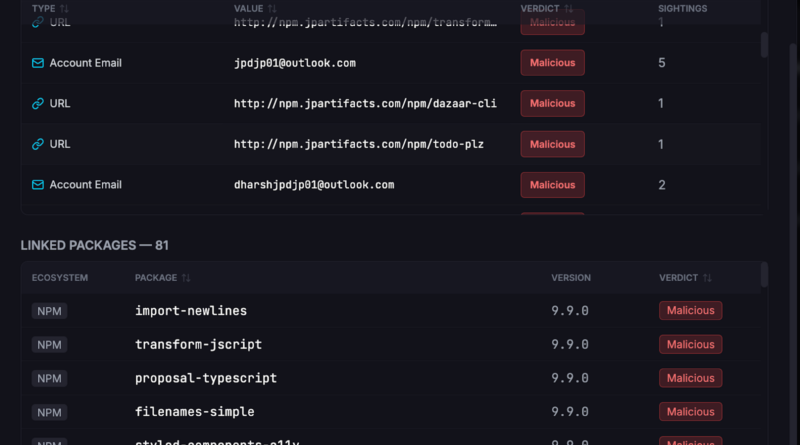This screenshot has width=800, height=445.
Task: Click the link icon beside dazaar-cli URL
Action: click(38, 103)
